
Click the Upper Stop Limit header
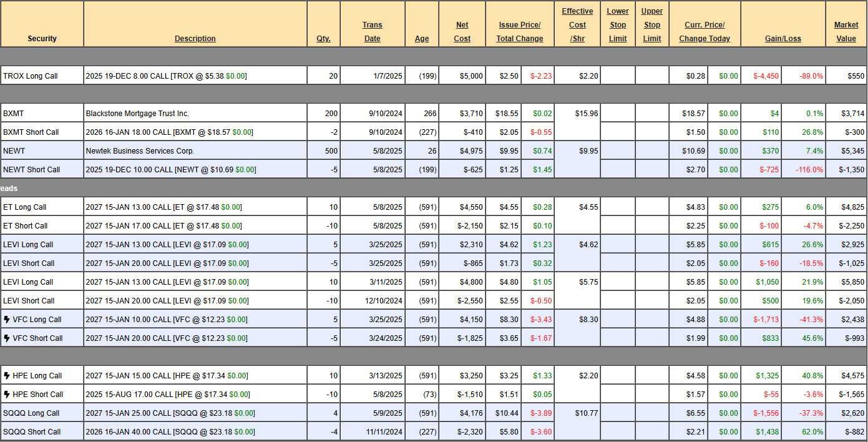point(652,25)
